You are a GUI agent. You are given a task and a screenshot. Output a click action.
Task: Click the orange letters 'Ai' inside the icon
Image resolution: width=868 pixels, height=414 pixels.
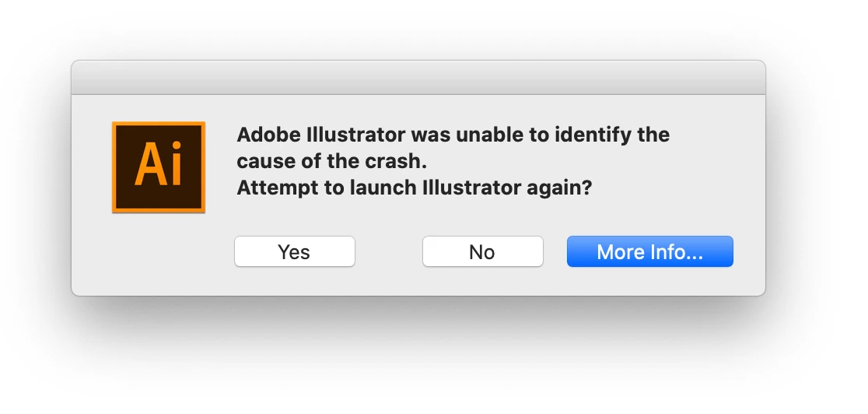point(159,165)
